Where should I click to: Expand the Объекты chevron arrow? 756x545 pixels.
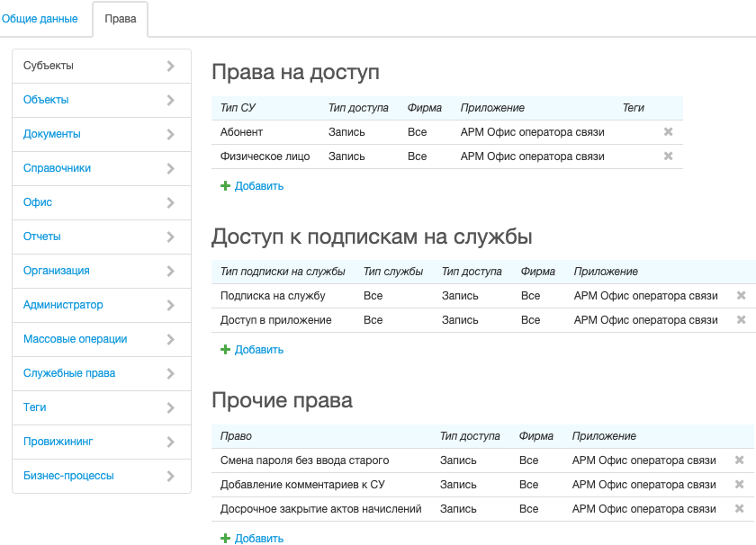point(171,100)
